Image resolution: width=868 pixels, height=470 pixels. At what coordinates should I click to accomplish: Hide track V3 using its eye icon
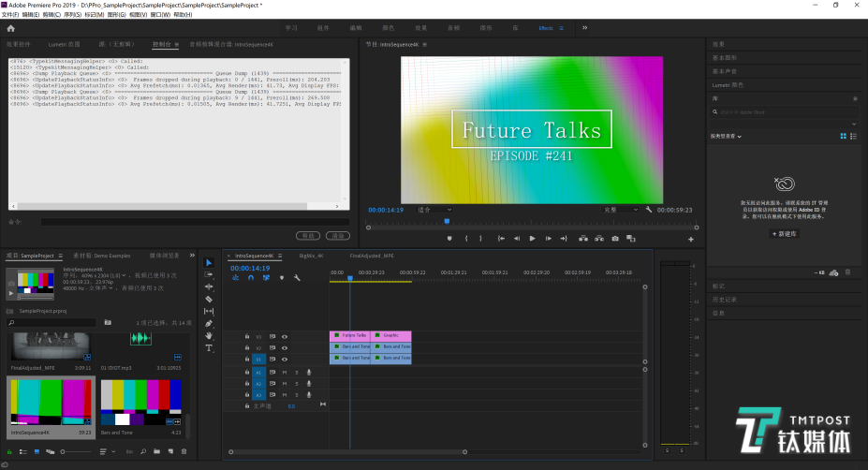285,335
